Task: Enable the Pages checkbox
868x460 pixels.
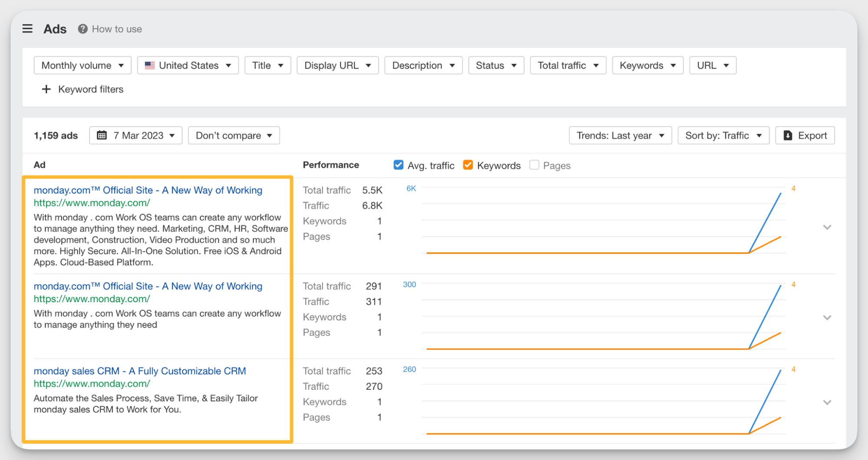Action: (x=534, y=165)
